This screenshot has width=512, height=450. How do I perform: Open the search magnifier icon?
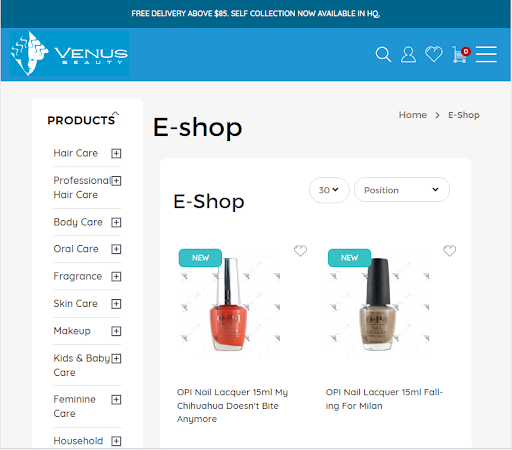[x=383, y=54]
